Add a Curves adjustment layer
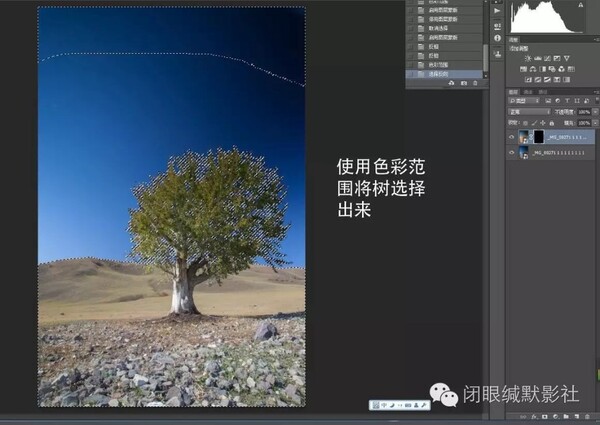 point(548,58)
